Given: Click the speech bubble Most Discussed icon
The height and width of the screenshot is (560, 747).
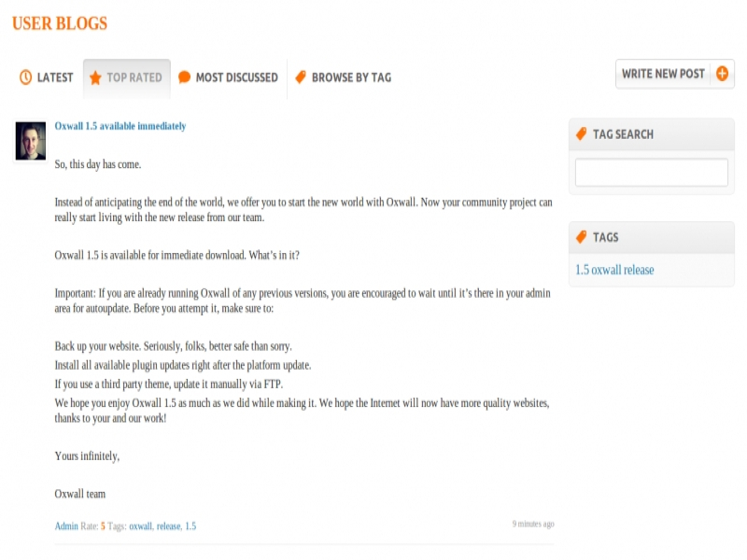Looking at the screenshot, I should pos(185,77).
